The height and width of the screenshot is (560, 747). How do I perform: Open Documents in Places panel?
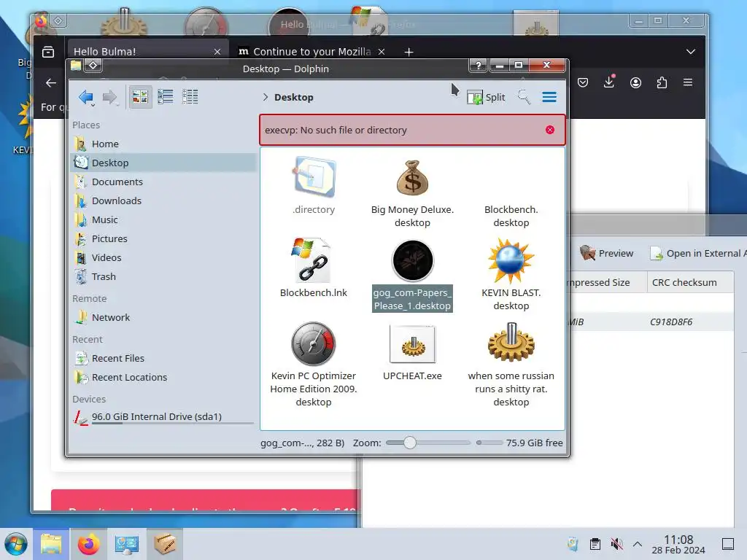click(163, 182)
